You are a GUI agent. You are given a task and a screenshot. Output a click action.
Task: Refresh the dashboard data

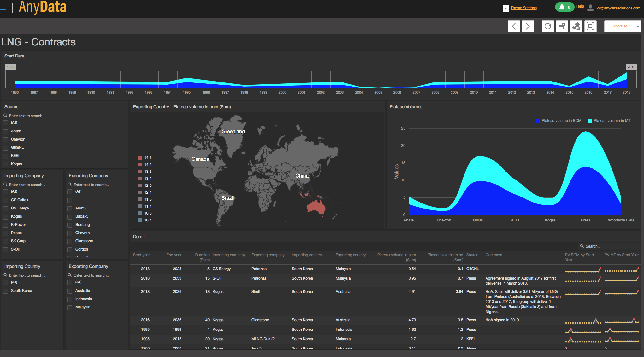tap(548, 26)
